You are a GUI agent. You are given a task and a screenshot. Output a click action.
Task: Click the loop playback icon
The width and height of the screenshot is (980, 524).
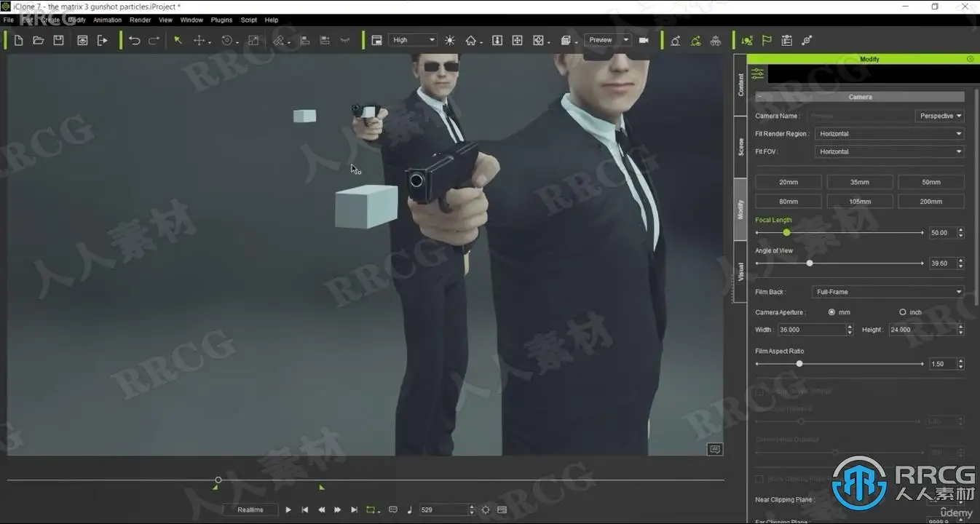pos(372,510)
